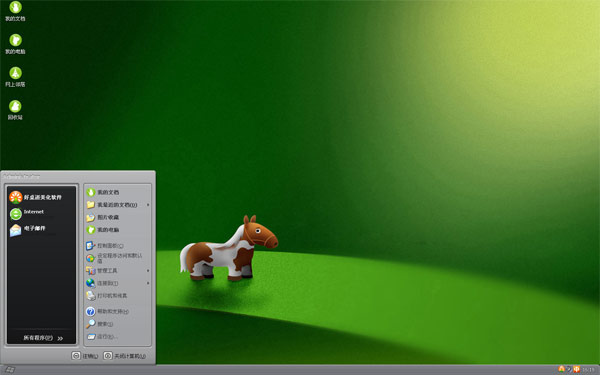Click the taskbar clock
Screen dimensions: 600x375
click(589, 370)
